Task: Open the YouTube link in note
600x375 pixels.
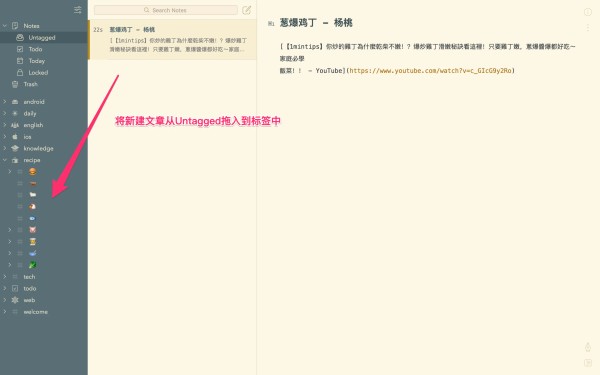Action: 430,71
